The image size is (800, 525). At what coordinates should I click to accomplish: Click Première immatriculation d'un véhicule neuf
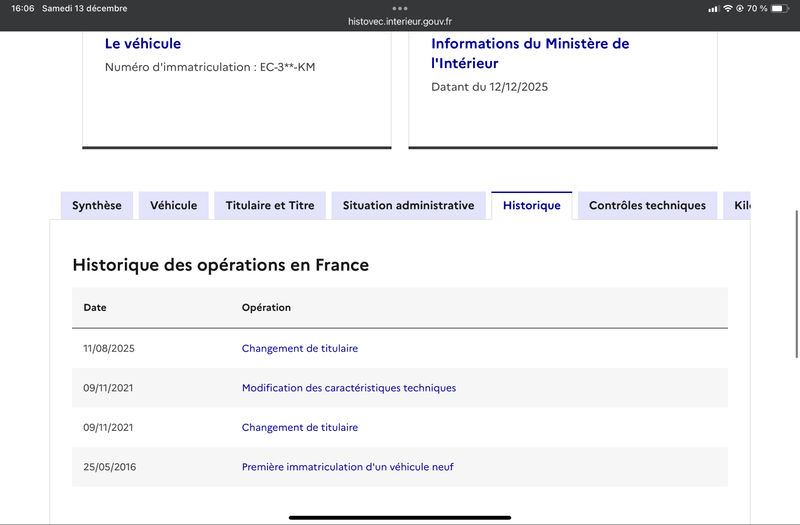coord(348,467)
